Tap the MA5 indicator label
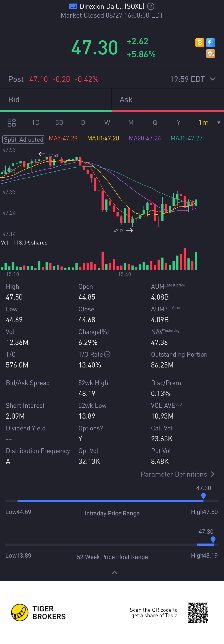This screenshot has height=644, width=224. point(63,138)
